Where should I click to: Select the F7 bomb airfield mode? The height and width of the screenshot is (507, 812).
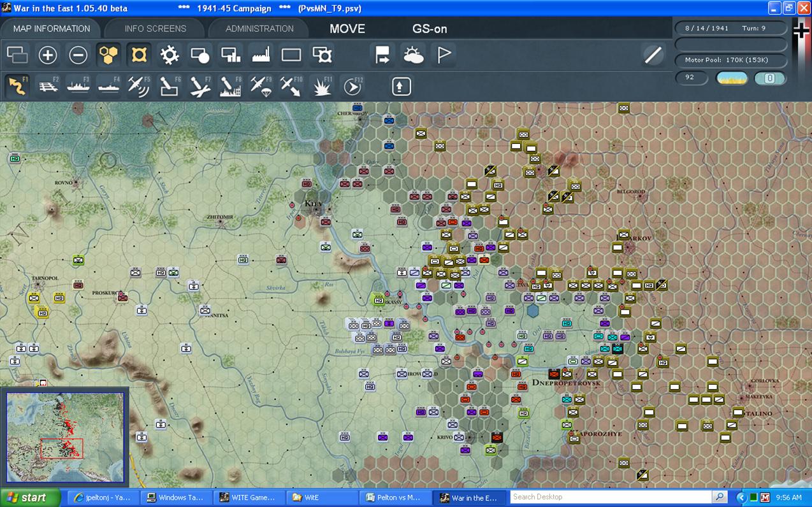[x=200, y=86]
